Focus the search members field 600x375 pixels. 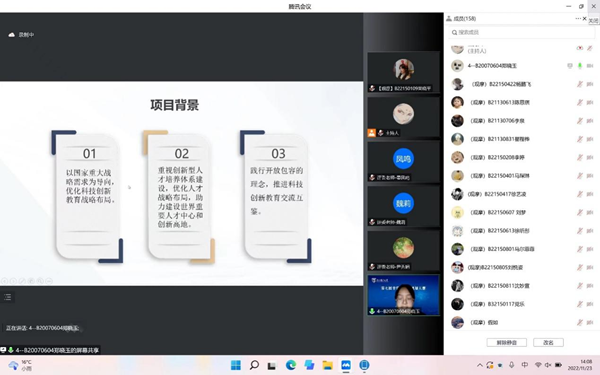point(521,33)
